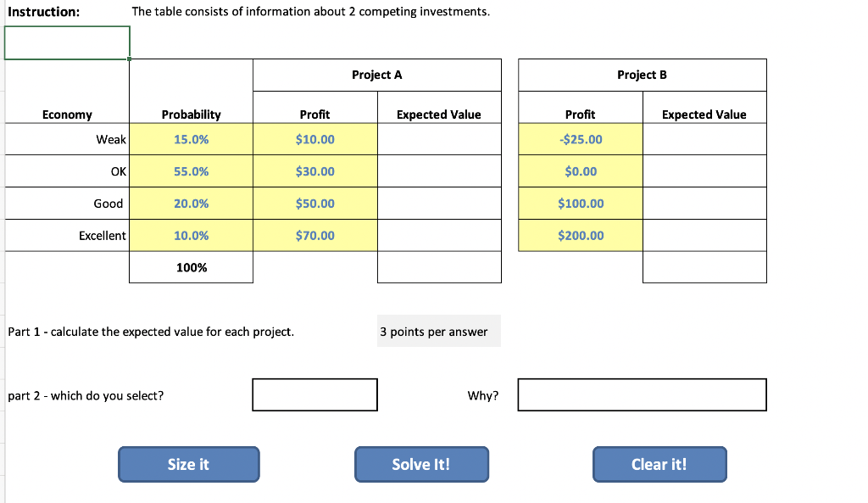Select the Why? answer field
Image resolution: width=868 pixels, height=503 pixels.
click(642, 394)
